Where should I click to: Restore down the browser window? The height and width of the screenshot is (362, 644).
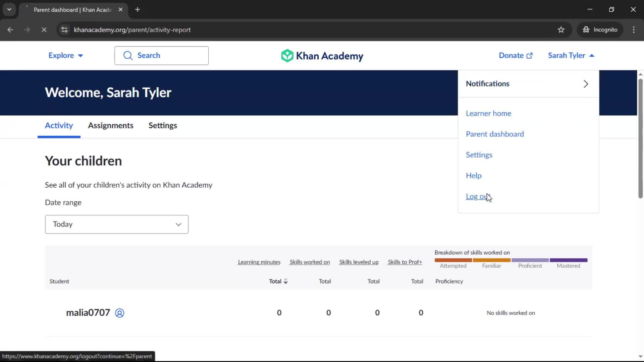[611, 10]
